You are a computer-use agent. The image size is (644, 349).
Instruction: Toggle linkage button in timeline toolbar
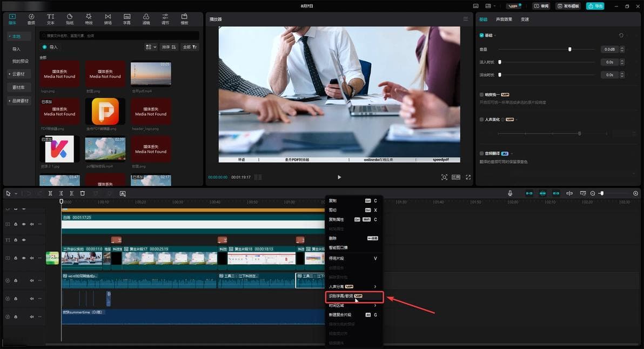tap(556, 193)
